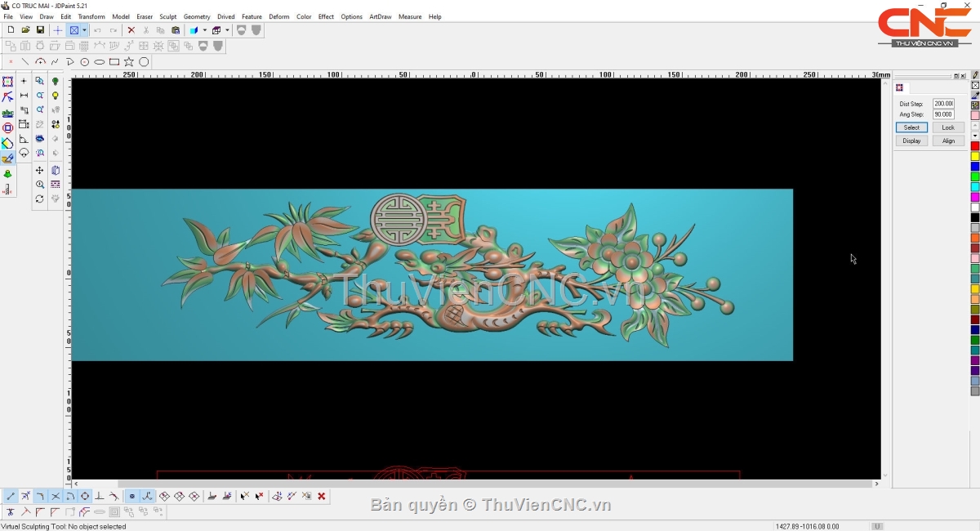Toggle the intersection snap option
This screenshot has width=980, height=531.
pos(56,496)
